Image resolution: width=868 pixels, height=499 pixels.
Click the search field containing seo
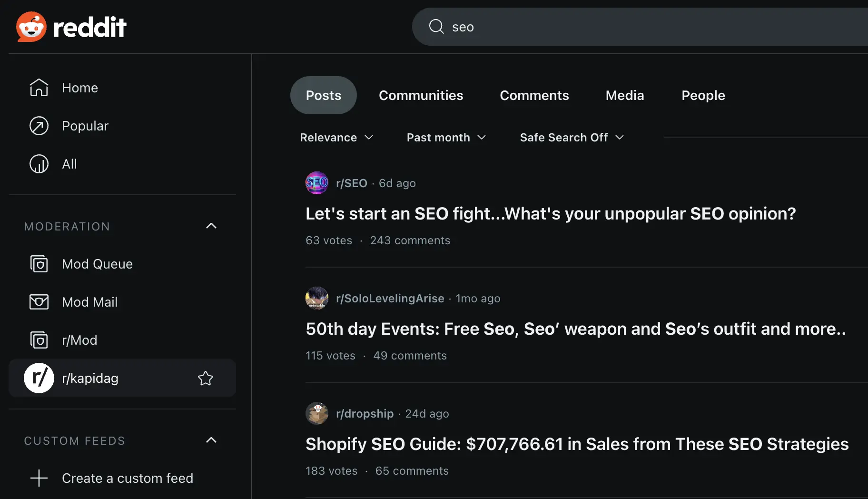(x=640, y=27)
